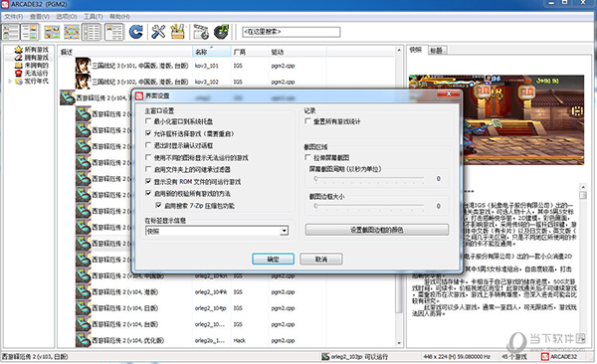This screenshot has height=364, width=597.
Task: Click game list scrollbar down arrow
Action: (399, 343)
